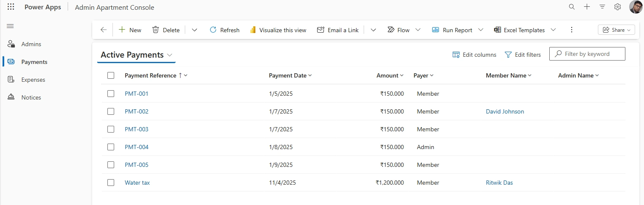The width and height of the screenshot is (644, 205).
Task: Toggle the select-all header checkbox
Action: click(111, 75)
